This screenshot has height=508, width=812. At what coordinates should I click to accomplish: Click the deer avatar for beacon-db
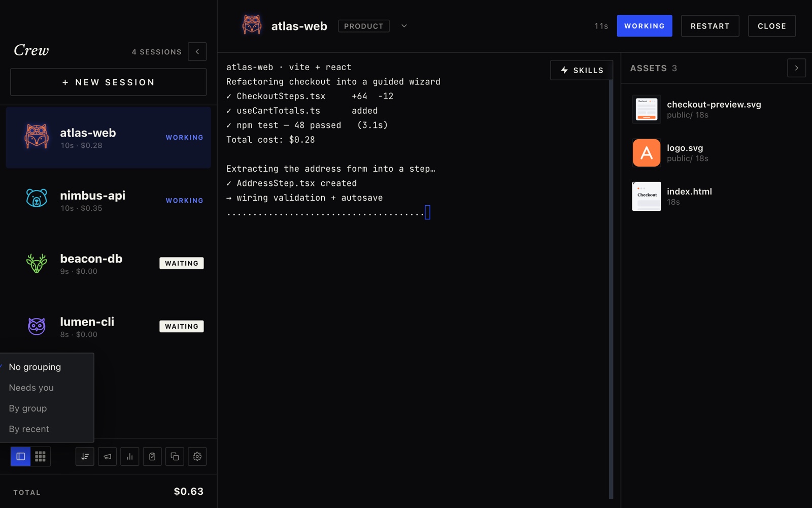click(37, 263)
